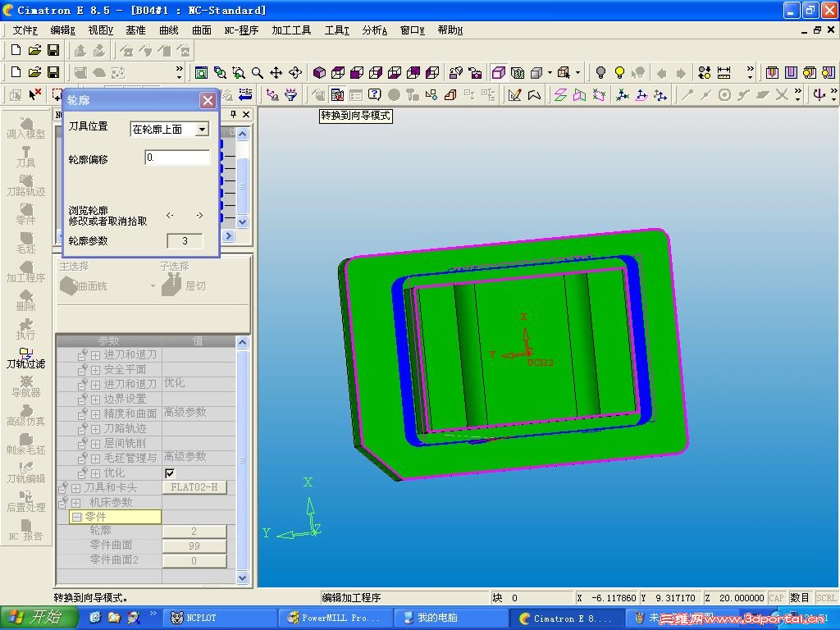
Task: Select the zoom window magnifier with plus
Action: click(x=239, y=72)
